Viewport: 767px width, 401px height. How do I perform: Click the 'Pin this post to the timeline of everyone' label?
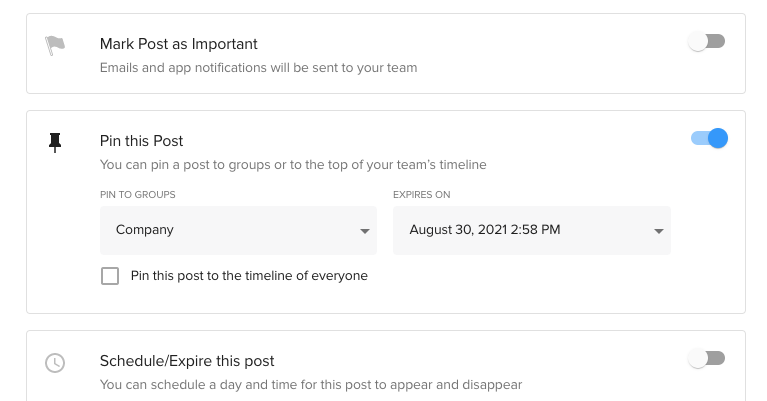(249, 276)
